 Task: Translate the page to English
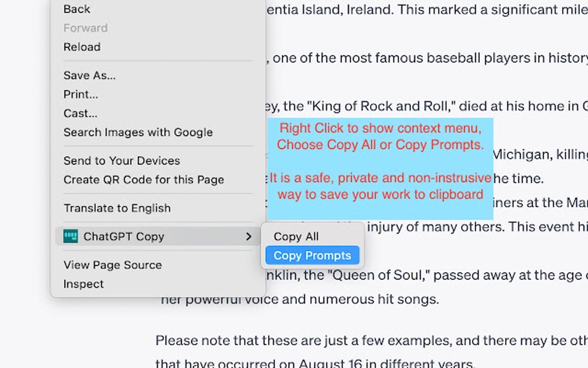(x=116, y=208)
